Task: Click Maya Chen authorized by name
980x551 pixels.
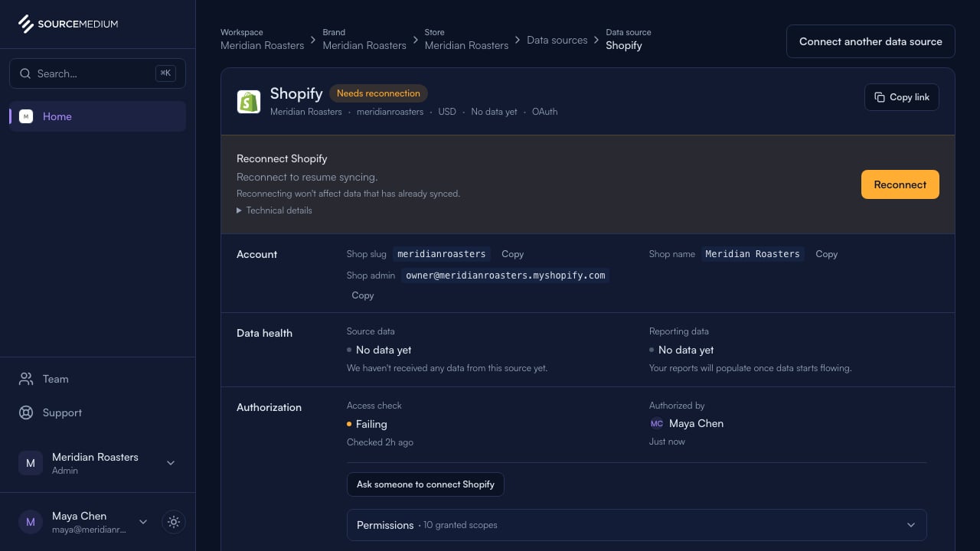Action: [x=696, y=423]
